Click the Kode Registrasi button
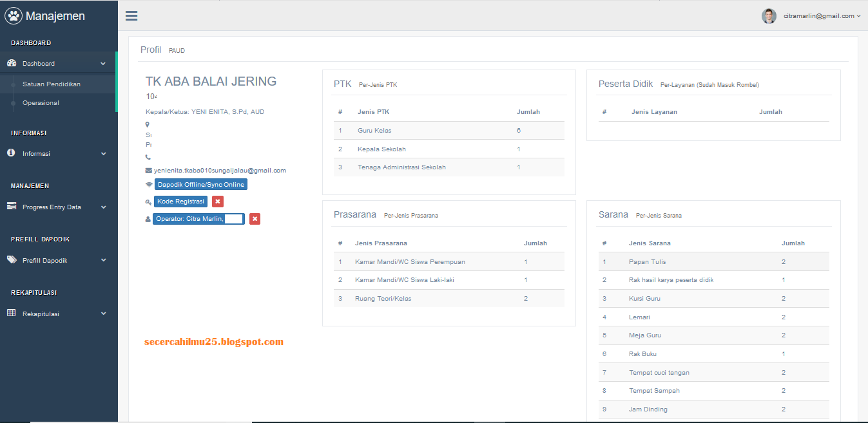868x423 pixels. pyautogui.click(x=181, y=202)
